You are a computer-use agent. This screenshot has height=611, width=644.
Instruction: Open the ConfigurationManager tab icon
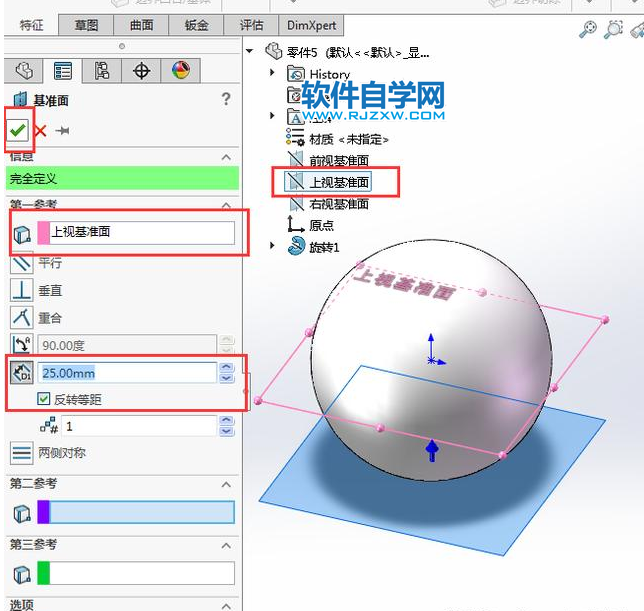point(102,71)
